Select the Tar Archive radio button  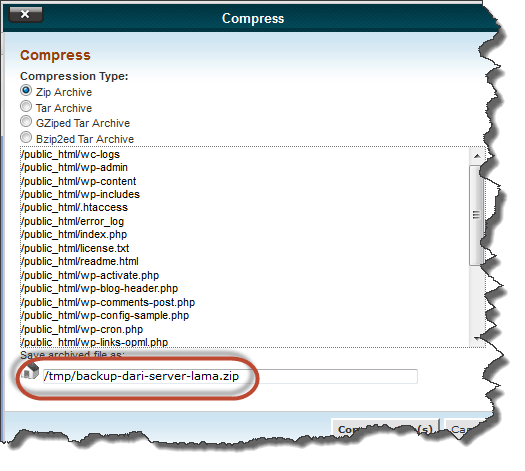point(26,106)
